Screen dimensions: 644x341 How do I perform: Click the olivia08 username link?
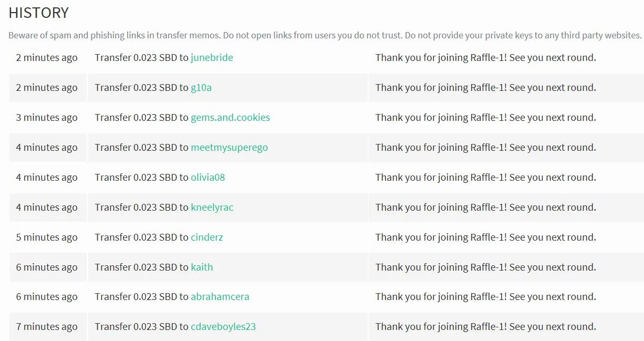pyautogui.click(x=207, y=178)
